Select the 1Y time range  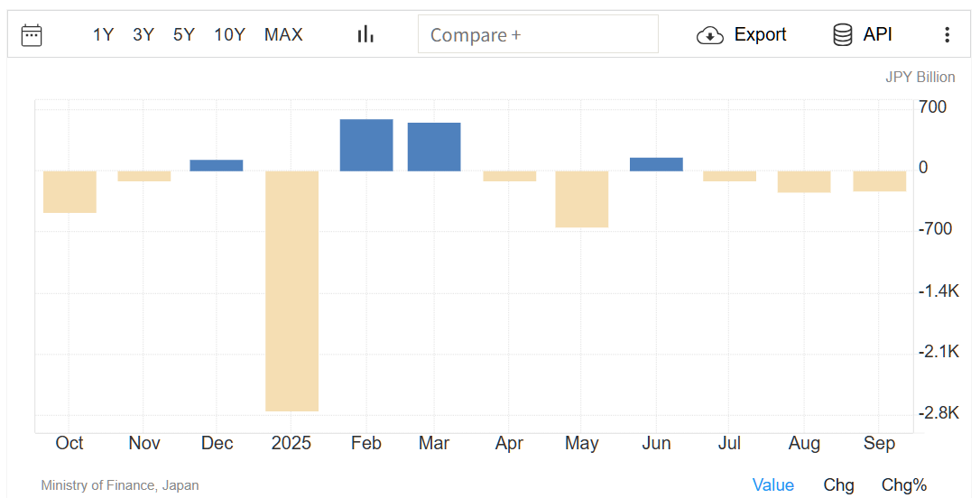[103, 35]
